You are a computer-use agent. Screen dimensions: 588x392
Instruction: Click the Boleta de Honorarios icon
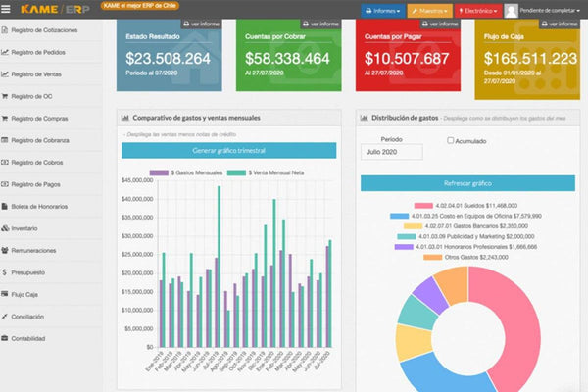[x=6, y=206]
